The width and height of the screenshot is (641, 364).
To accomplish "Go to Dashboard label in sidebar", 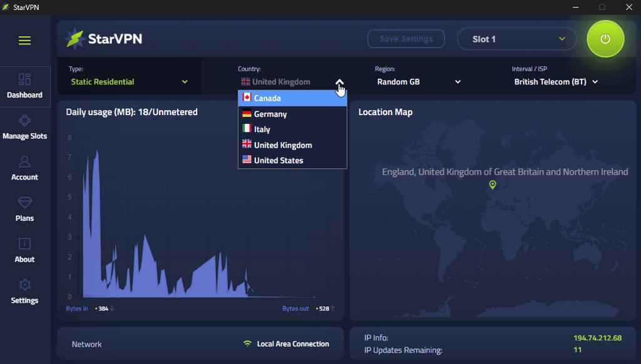I will 24,95.
